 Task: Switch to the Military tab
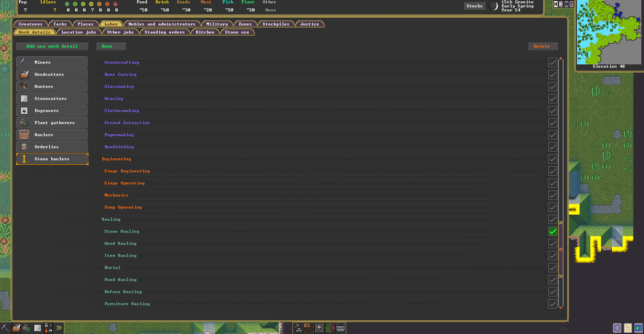(x=217, y=24)
